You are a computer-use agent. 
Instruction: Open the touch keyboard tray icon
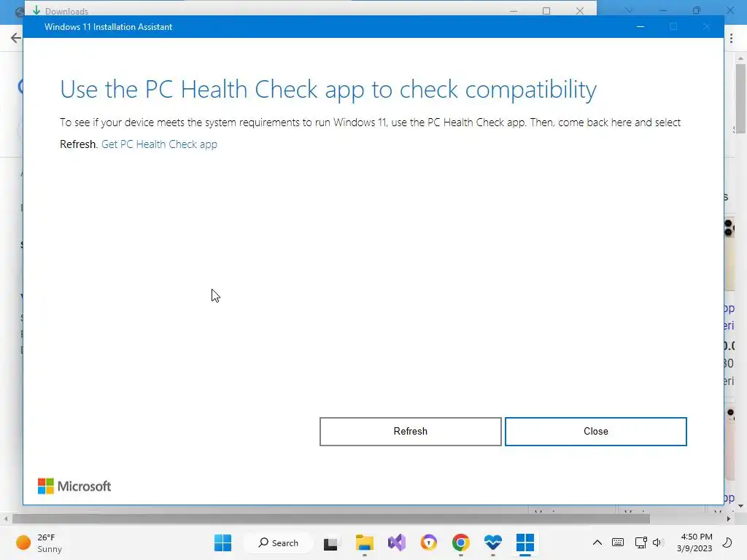click(x=618, y=542)
